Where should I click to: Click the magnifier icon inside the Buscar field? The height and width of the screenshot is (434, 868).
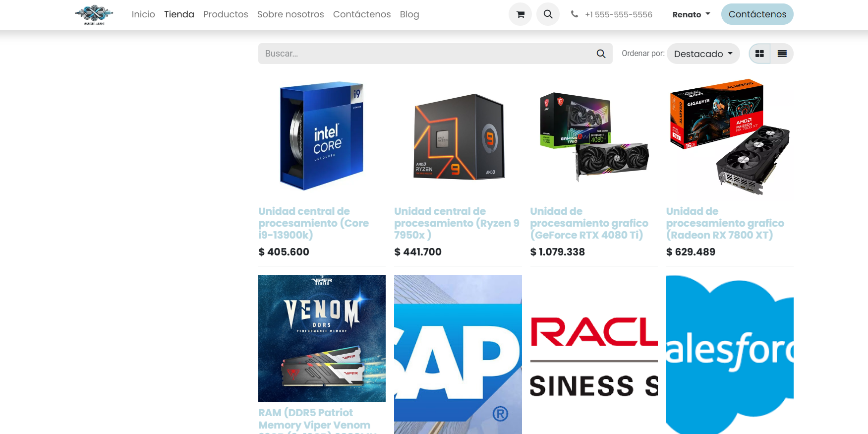point(601,54)
